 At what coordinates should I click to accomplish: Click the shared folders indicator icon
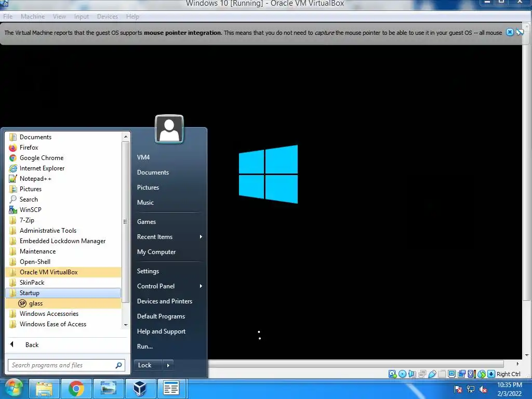click(x=442, y=374)
